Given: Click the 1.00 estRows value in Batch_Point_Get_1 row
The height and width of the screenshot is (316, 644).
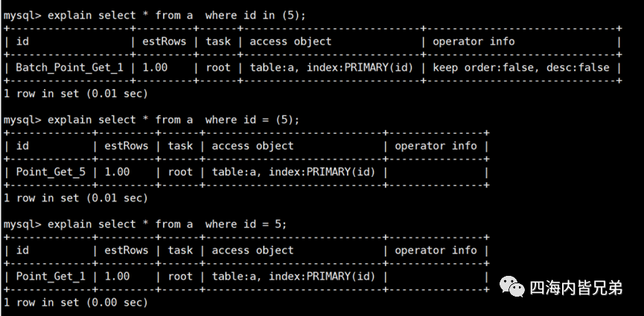Looking at the screenshot, I should 154,67.
